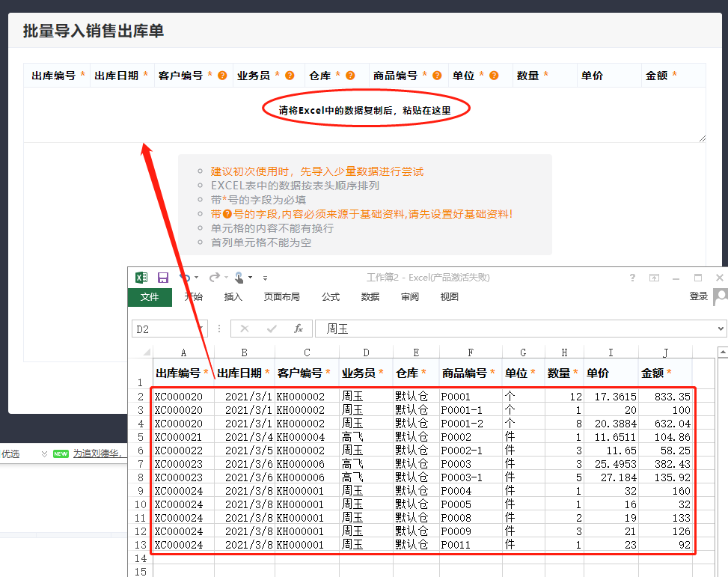Image resolution: width=728 pixels, height=577 pixels.
Task: Click help icon next to 客户编号 header
Action: [x=222, y=76]
